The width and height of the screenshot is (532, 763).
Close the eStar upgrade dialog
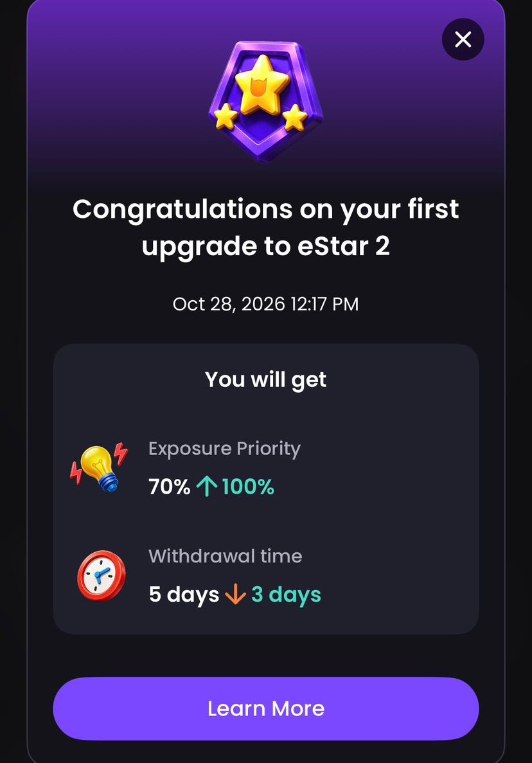coord(463,39)
